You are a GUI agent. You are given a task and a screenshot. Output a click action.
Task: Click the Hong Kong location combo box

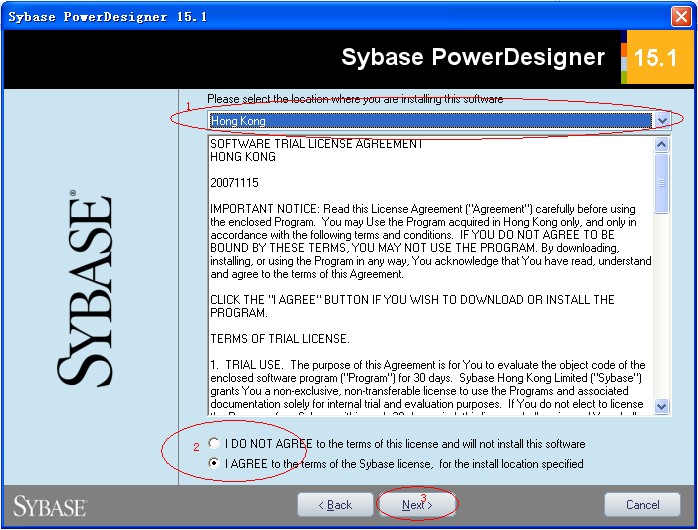point(430,120)
